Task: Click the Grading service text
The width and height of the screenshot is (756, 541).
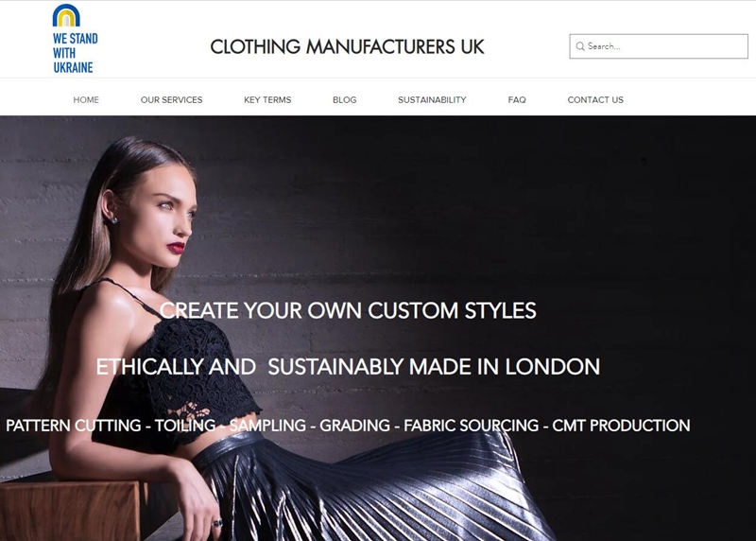Action: tap(355, 426)
